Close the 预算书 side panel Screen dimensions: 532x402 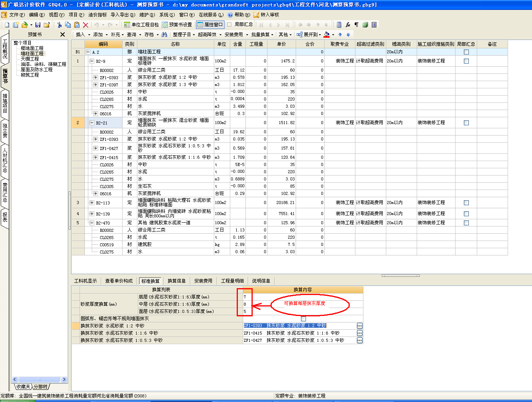click(x=63, y=35)
